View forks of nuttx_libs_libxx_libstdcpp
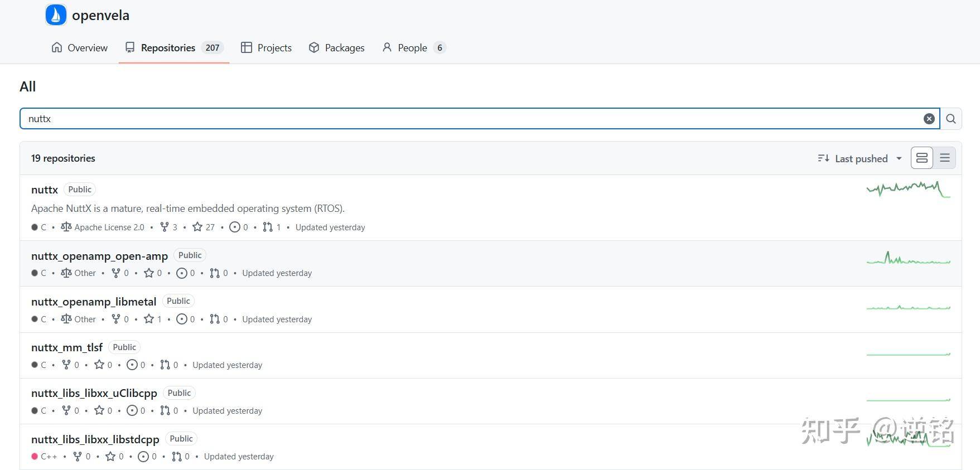 [82, 457]
